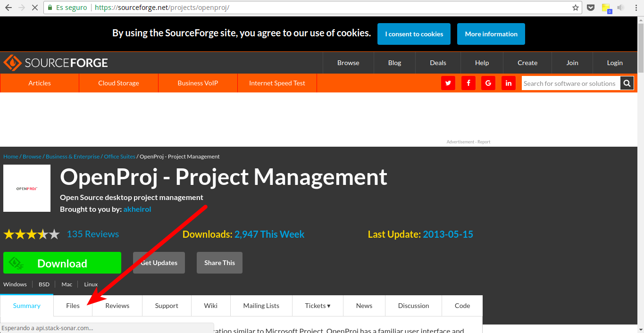Switch to the Files tab
Viewport: 644px width, 333px height.
pyautogui.click(x=73, y=306)
